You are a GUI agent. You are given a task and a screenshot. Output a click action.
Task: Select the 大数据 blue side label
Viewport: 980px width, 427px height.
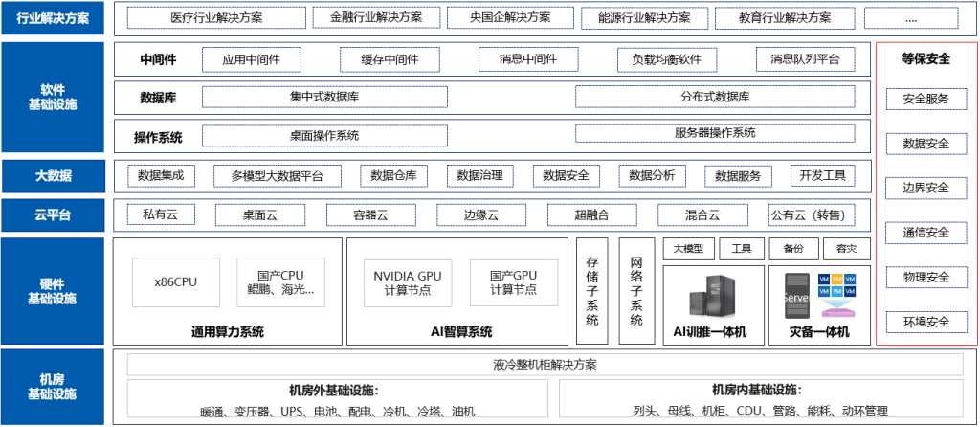click(53, 176)
